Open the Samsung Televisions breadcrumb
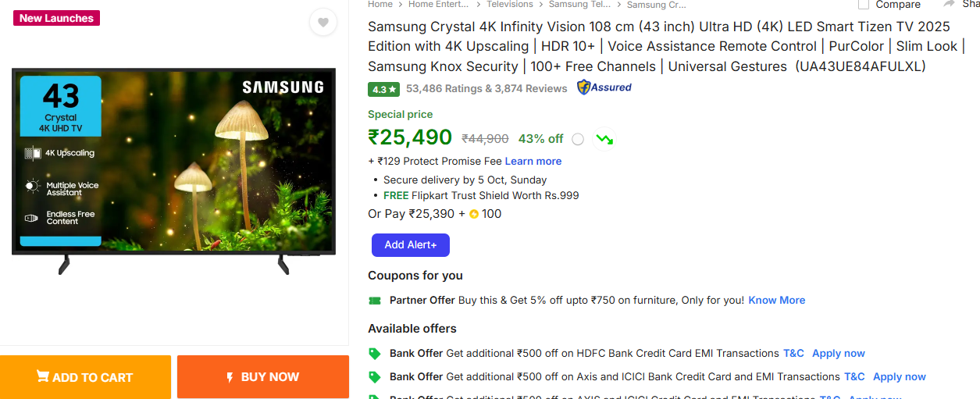This screenshot has height=399, width=980. tap(579, 5)
